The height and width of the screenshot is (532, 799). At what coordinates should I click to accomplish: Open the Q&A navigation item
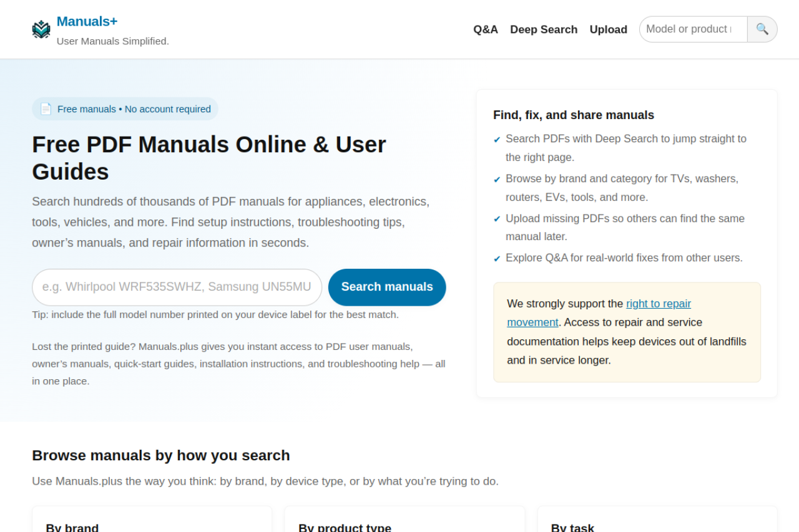click(x=485, y=29)
